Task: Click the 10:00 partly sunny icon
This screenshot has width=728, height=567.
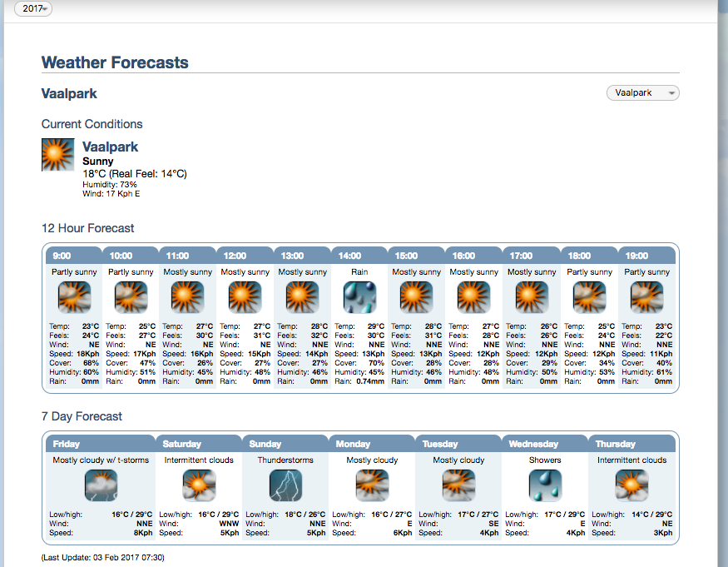Action: tap(131, 297)
